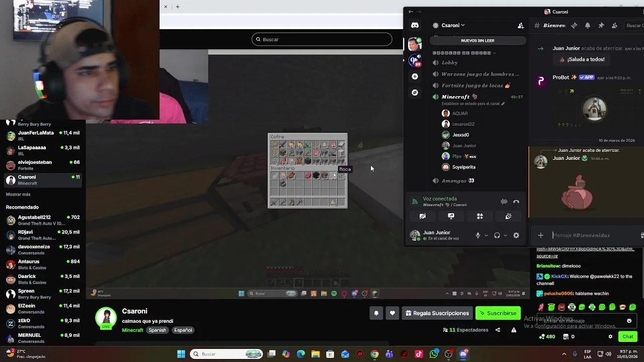
Task: Collapse audio channels category in Discord
Action: (x=464, y=53)
